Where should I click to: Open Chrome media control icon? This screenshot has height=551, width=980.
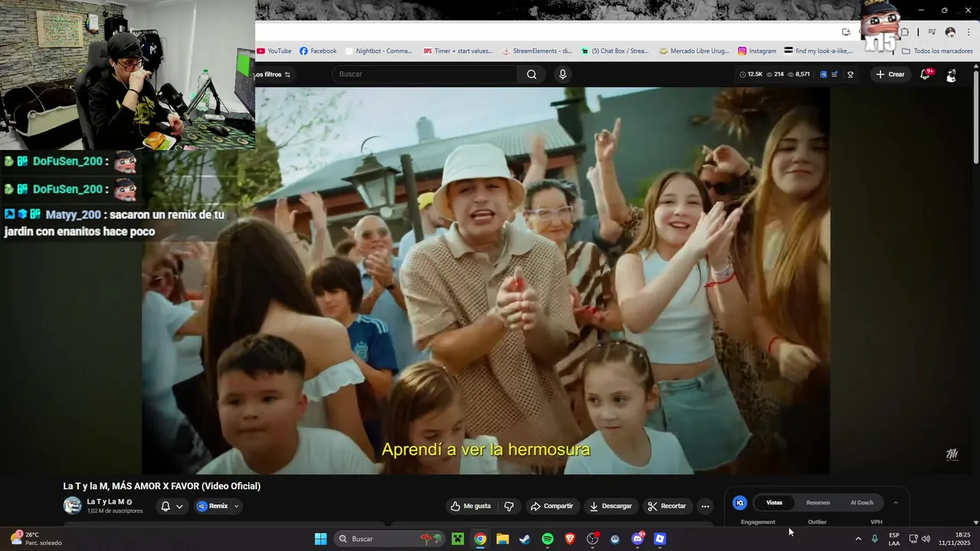(932, 32)
